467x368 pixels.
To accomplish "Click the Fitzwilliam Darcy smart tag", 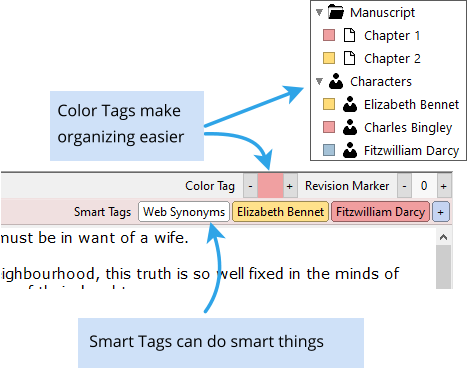I will pyautogui.click(x=380, y=212).
